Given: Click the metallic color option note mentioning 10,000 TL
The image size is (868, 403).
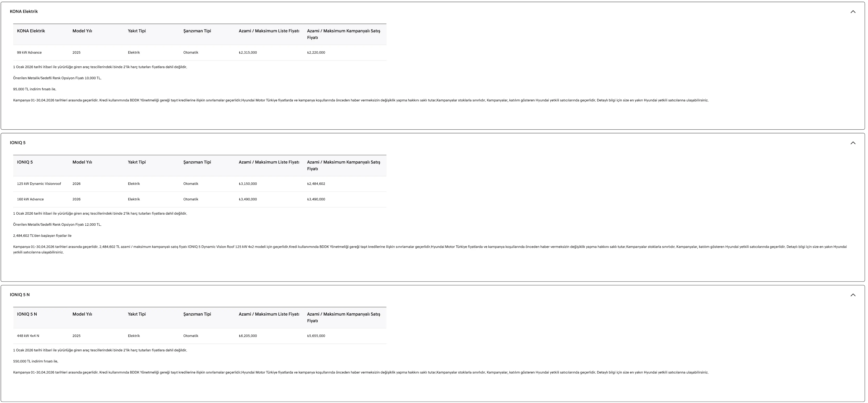Looking at the screenshot, I should pyautogui.click(x=57, y=78).
